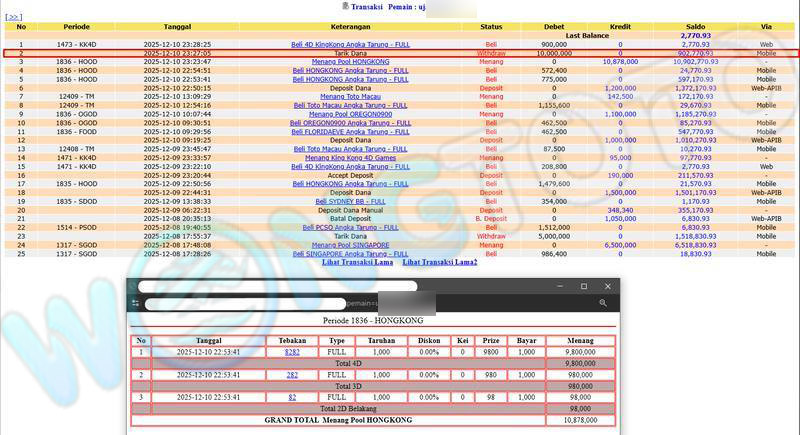Viewport: 800px width, 435px height.
Task: Open Menang Toto Macau transaction details
Action: 350,97
